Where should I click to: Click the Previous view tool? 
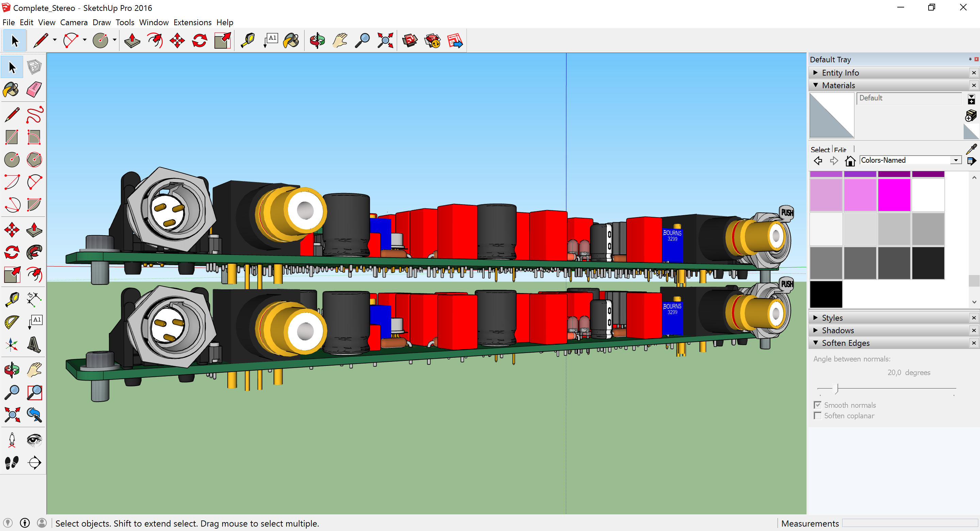[x=34, y=415]
